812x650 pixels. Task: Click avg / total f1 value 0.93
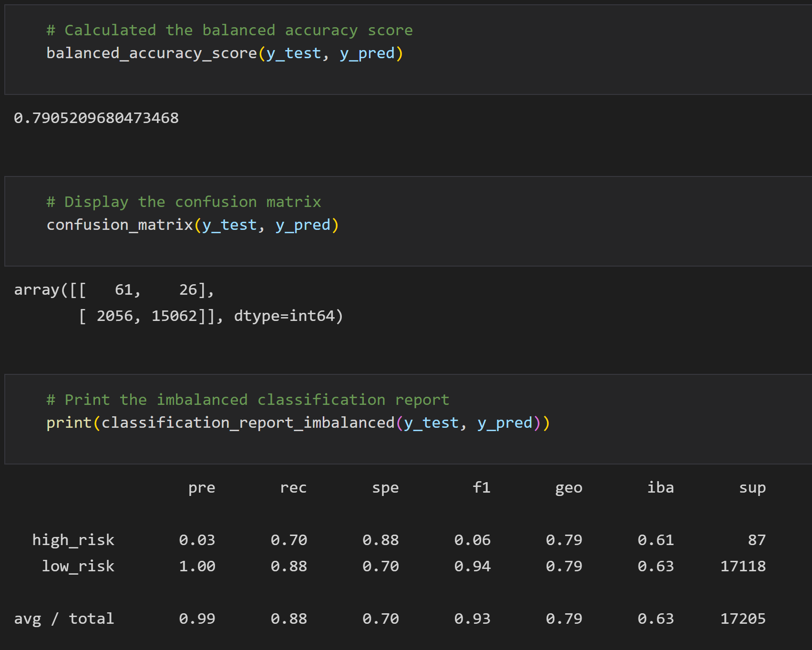click(x=473, y=619)
